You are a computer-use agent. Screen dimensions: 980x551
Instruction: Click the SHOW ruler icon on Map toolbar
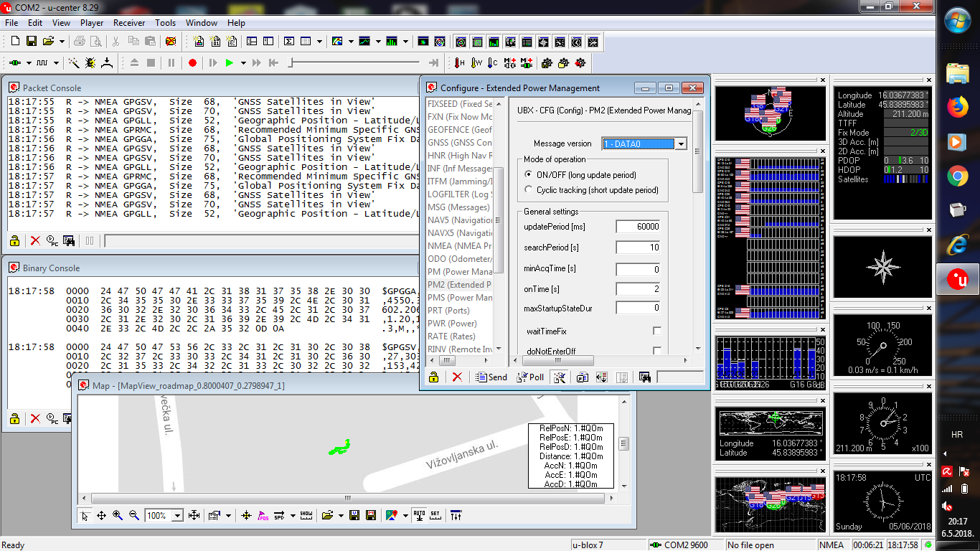pyautogui.click(x=306, y=515)
